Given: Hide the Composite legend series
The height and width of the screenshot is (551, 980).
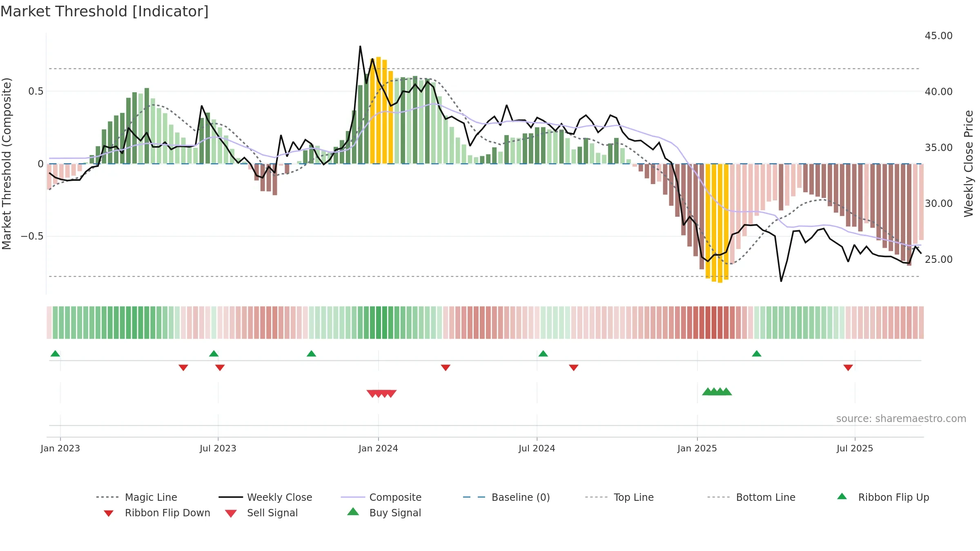Looking at the screenshot, I should [x=381, y=497].
